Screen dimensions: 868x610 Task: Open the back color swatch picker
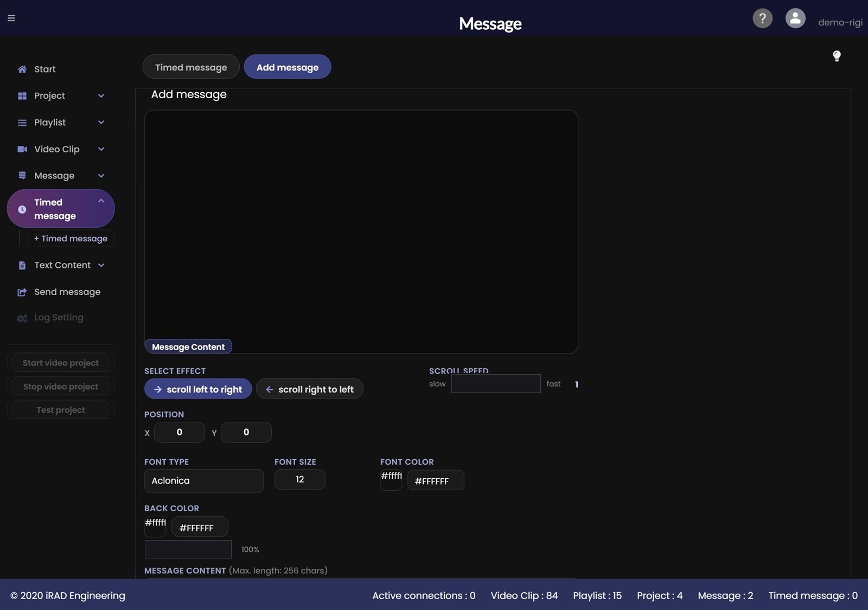point(155,527)
